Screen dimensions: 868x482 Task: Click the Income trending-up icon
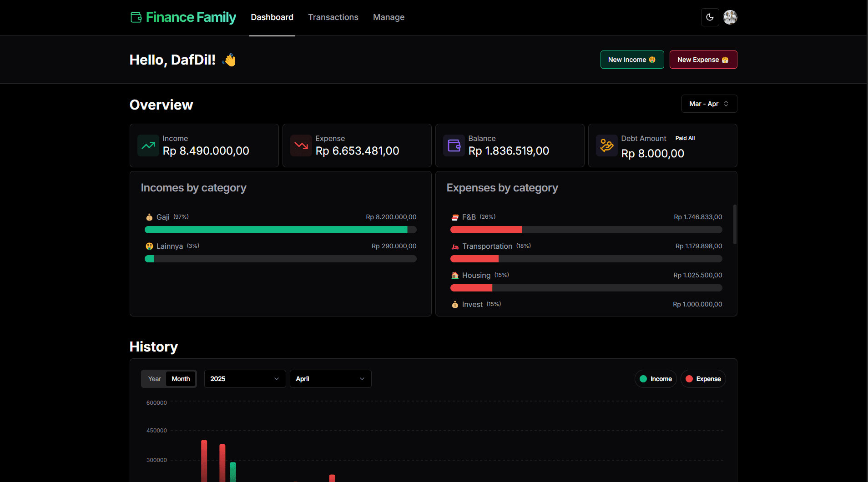point(148,146)
